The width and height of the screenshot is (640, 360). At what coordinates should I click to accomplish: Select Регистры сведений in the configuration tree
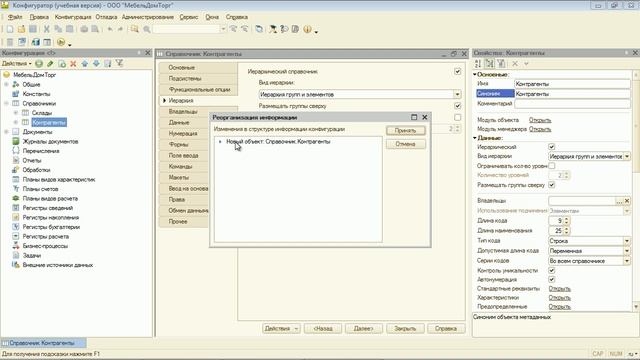click(x=48, y=208)
